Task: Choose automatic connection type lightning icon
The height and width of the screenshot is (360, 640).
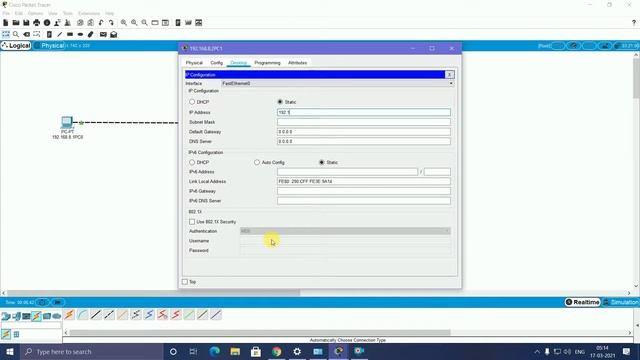Action: (x=69, y=315)
